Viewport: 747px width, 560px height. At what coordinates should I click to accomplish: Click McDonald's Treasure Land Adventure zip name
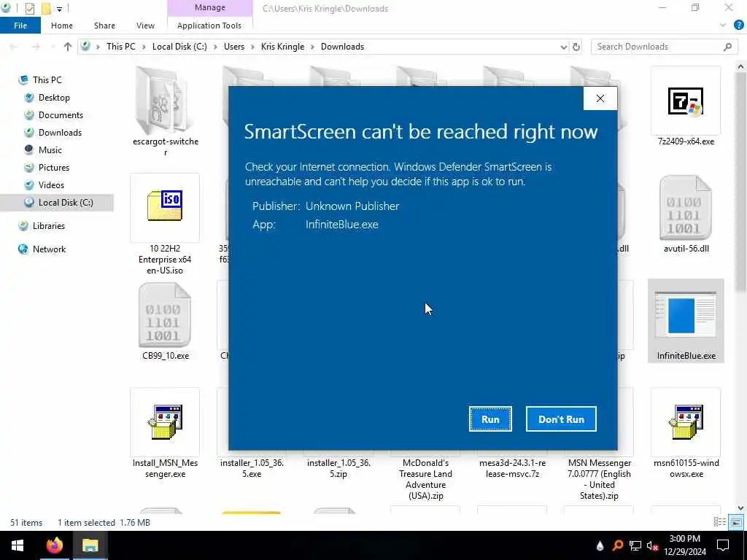[x=425, y=480]
